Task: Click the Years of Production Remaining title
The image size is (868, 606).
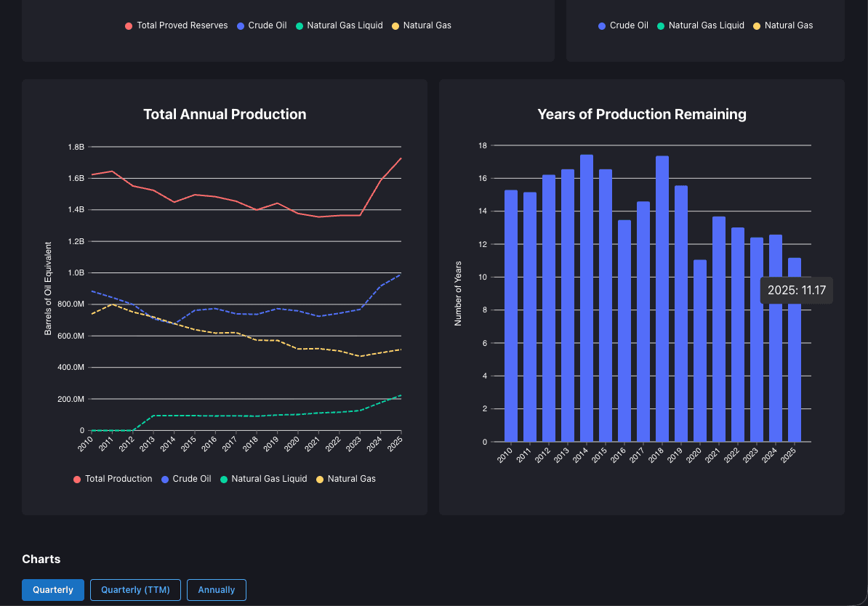Action: point(642,114)
